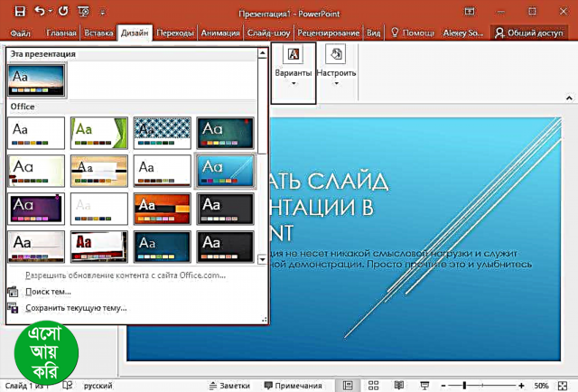Switch to the Вставка tab
578x392 pixels.
point(98,32)
